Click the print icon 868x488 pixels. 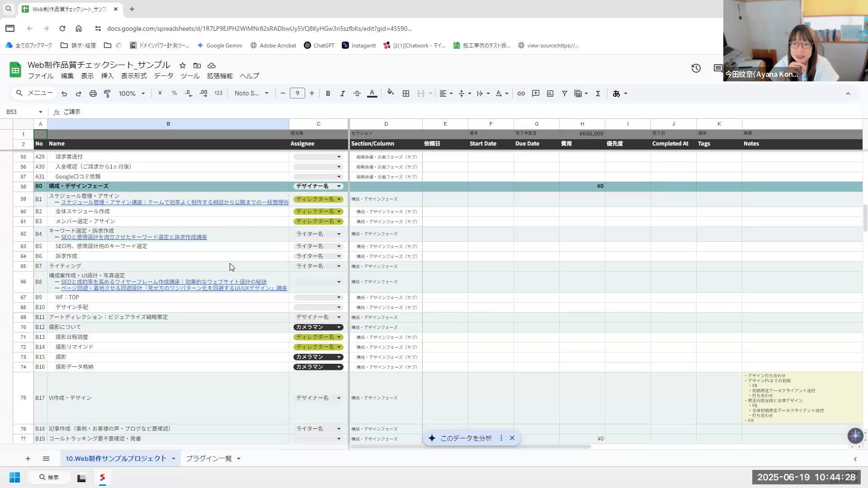(x=93, y=94)
